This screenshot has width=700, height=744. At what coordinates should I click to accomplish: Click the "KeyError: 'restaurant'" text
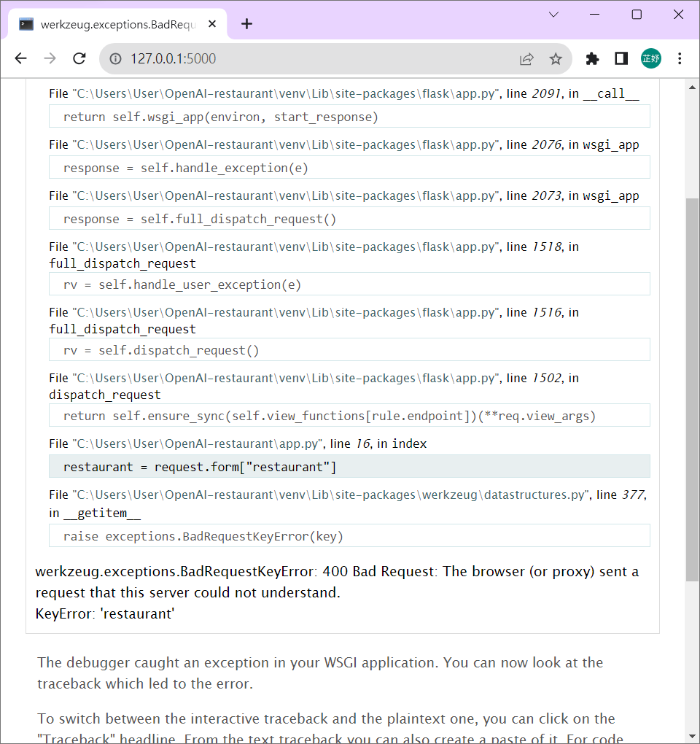point(105,614)
